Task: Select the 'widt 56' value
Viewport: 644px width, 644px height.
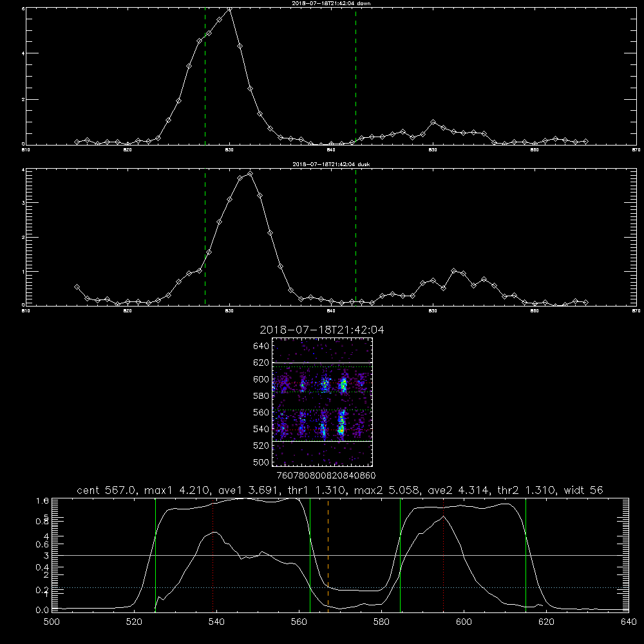Action: tap(583, 490)
